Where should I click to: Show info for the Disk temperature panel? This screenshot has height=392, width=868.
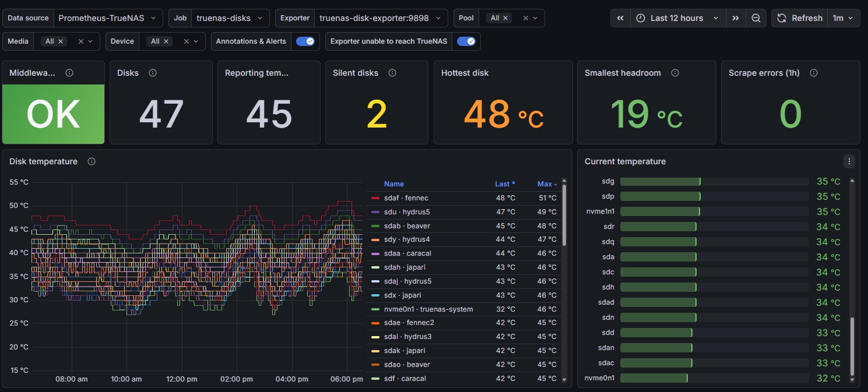click(92, 161)
